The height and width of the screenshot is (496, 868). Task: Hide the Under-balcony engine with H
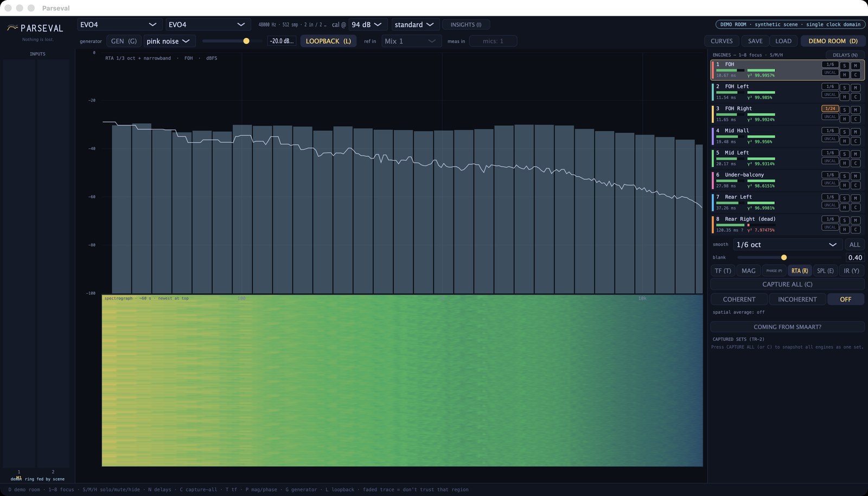coord(844,185)
